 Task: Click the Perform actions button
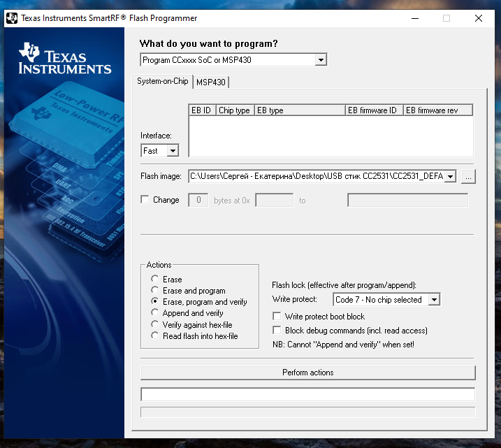coord(308,373)
